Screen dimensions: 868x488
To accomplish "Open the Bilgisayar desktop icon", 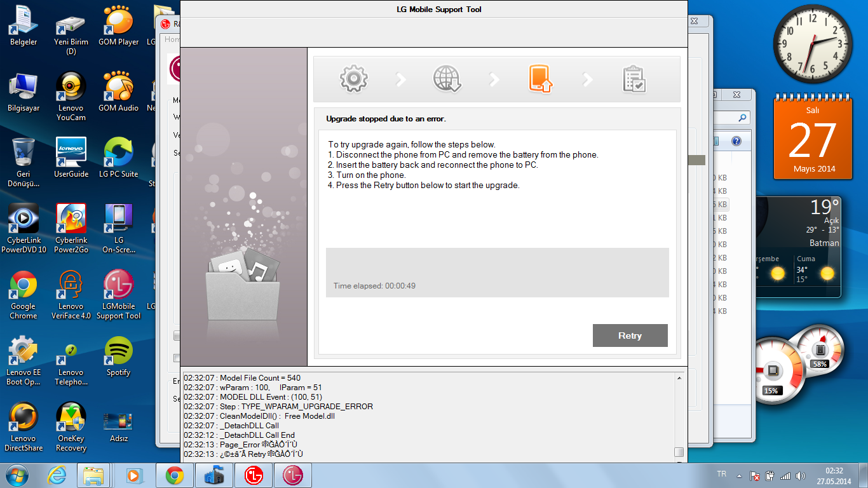I will pyautogui.click(x=24, y=91).
